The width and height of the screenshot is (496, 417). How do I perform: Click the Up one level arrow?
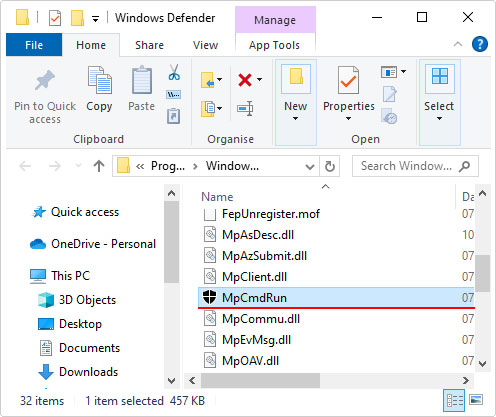point(99,166)
